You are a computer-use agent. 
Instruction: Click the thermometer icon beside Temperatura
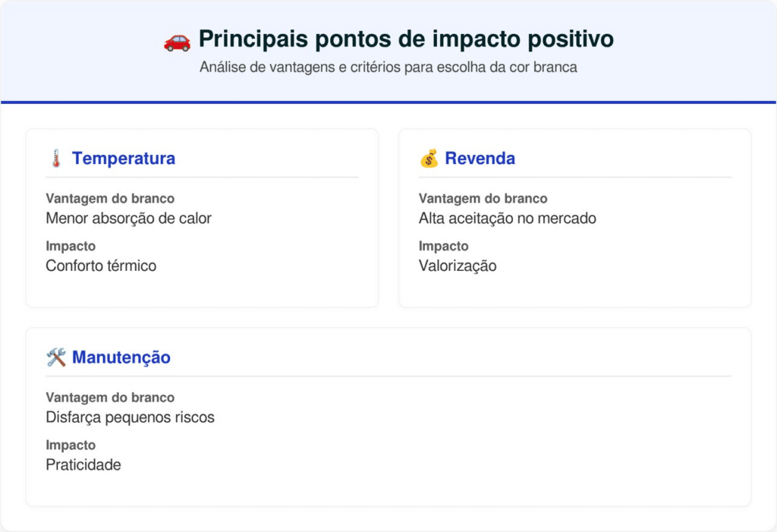tap(55, 159)
